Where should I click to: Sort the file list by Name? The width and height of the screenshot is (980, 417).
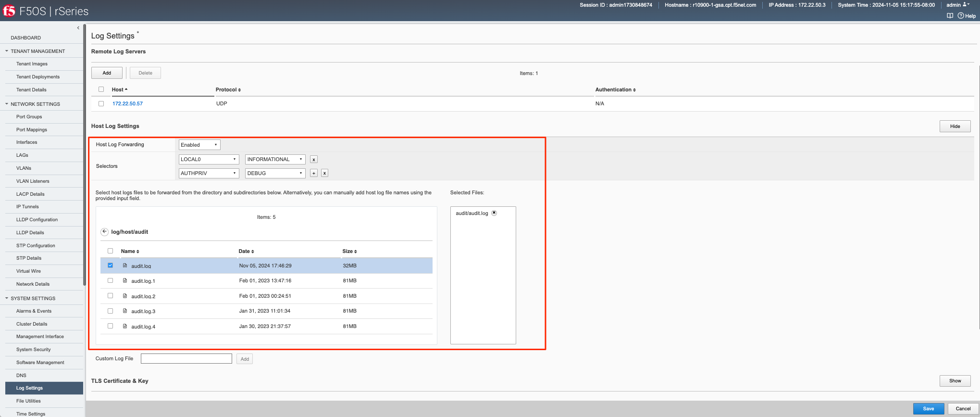(130, 251)
